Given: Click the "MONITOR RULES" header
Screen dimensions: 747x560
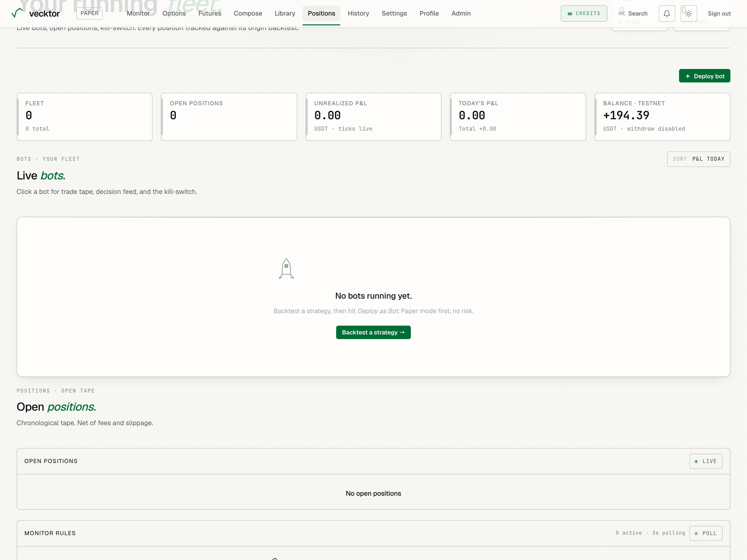Looking at the screenshot, I should pos(50,533).
